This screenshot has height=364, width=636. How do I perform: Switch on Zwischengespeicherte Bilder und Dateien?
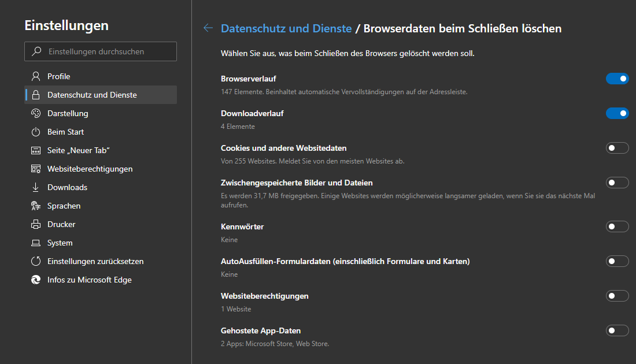[x=617, y=183]
